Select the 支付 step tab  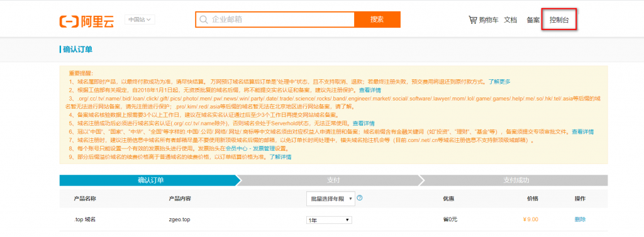tap(333, 180)
